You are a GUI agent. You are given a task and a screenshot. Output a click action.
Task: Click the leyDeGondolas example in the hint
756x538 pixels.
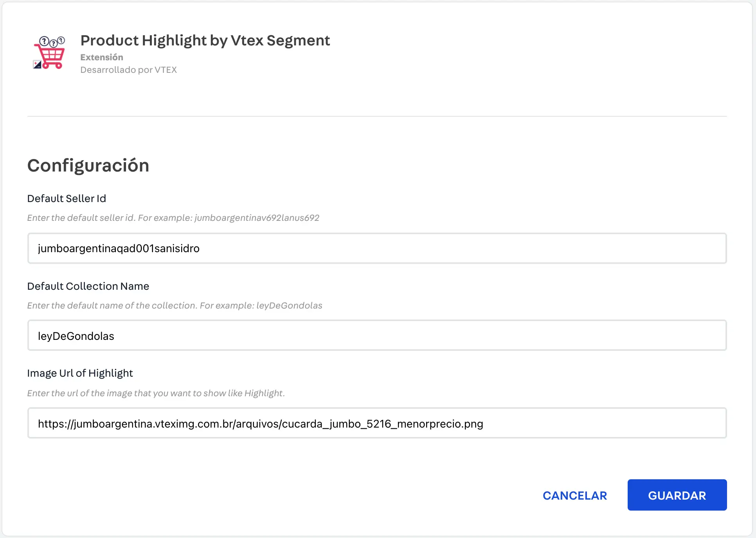point(289,305)
